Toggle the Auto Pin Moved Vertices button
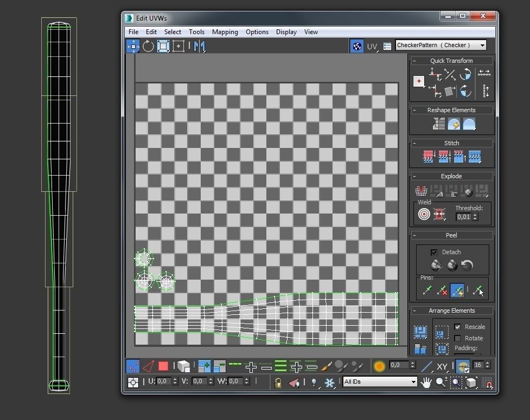This screenshot has height=420, width=530. [x=457, y=290]
